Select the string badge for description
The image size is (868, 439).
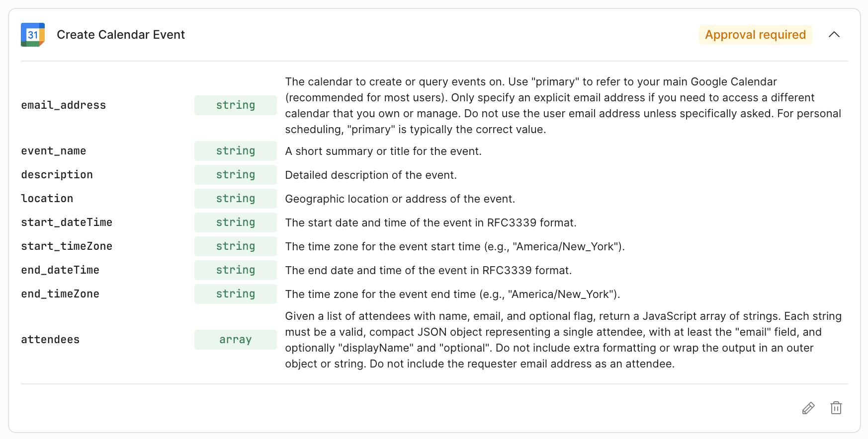pyautogui.click(x=235, y=174)
